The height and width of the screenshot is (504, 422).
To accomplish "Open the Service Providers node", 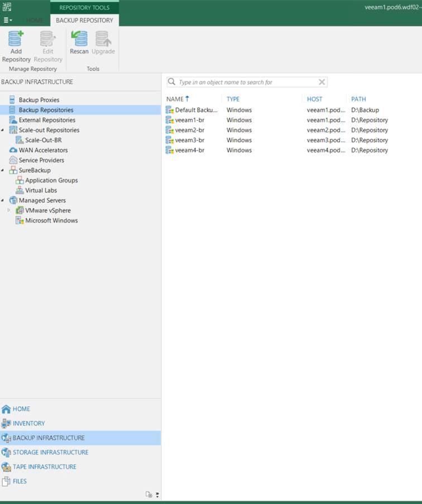I will click(41, 160).
